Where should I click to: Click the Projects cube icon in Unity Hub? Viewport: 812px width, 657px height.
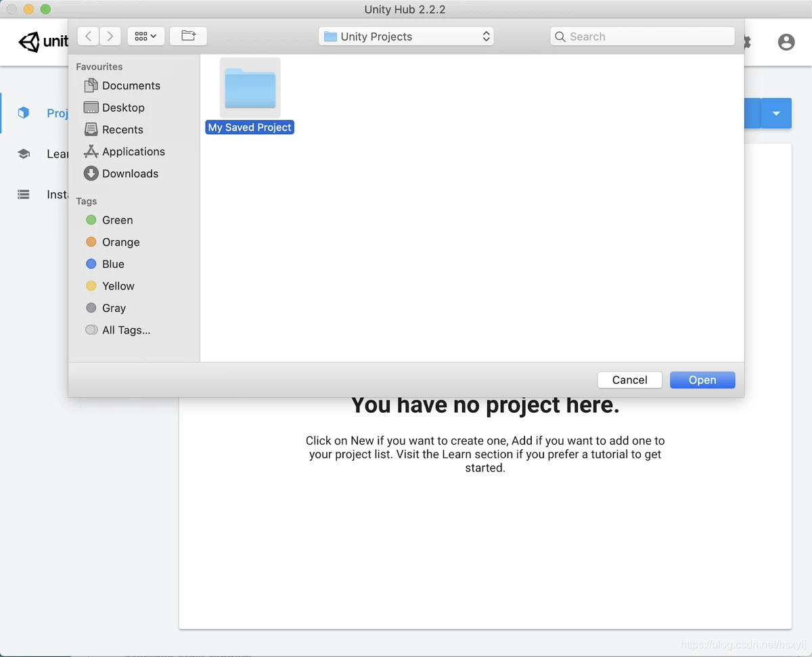point(24,113)
